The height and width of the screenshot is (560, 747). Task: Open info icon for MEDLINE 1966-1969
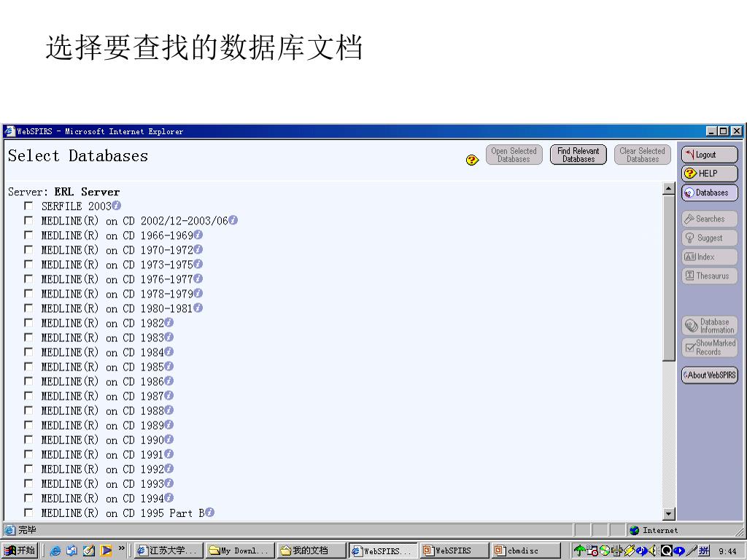tap(198, 235)
